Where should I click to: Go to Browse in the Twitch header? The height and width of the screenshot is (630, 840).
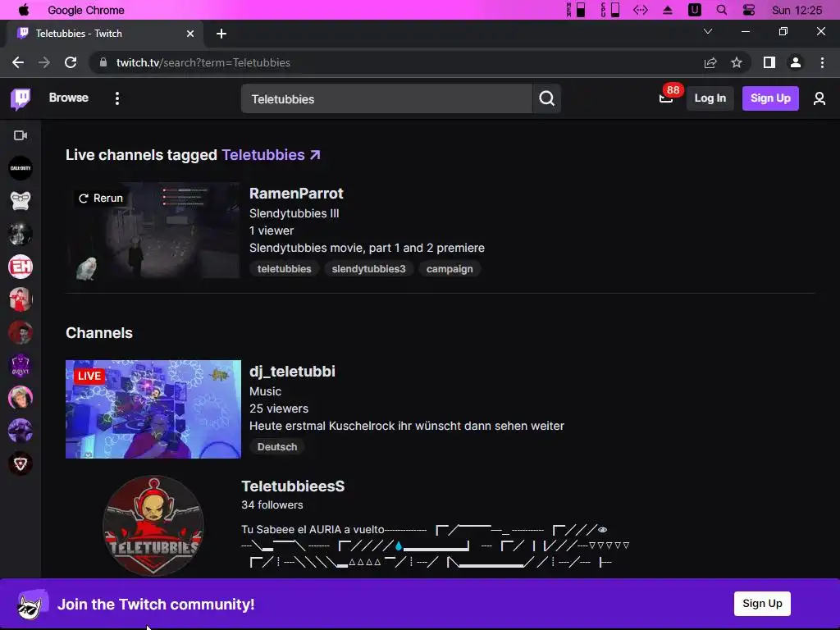point(69,98)
